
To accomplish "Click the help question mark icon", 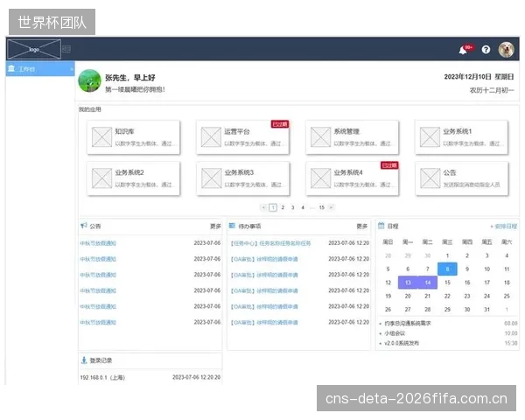I will pyautogui.click(x=486, y=50).
